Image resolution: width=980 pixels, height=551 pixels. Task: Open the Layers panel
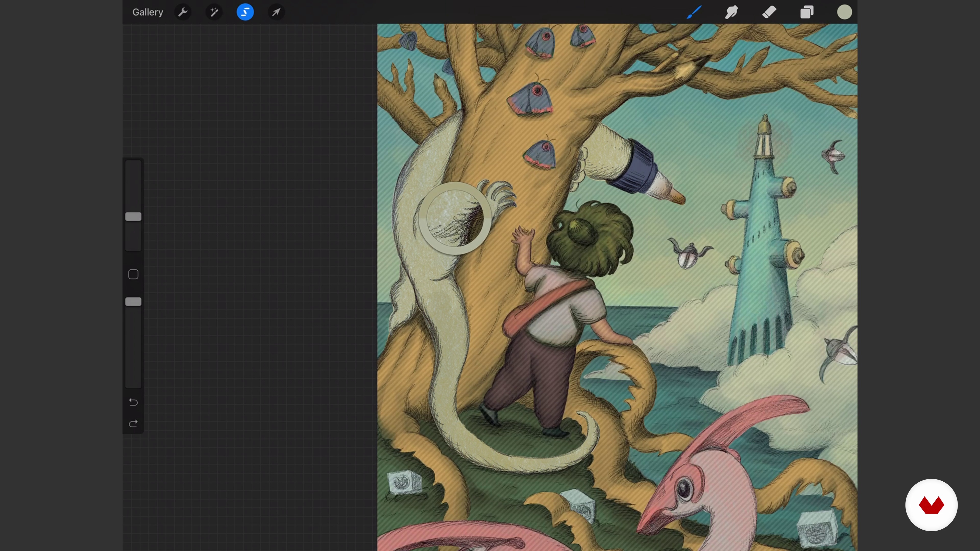[x=807, y=12]
